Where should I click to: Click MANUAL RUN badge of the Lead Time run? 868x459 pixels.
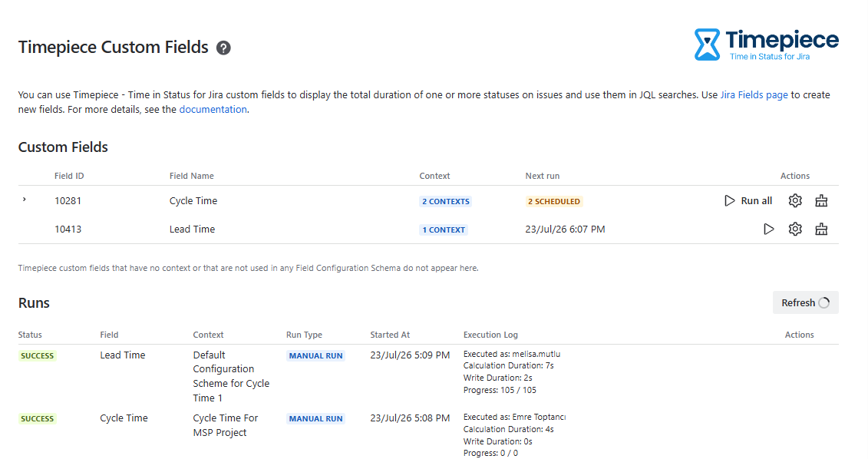[315, 356]
